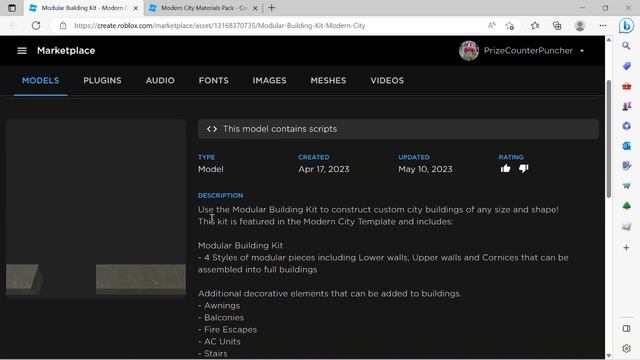Click the create.roblox.com address bar
The image size is (640, 360).
tap(220, 25)
